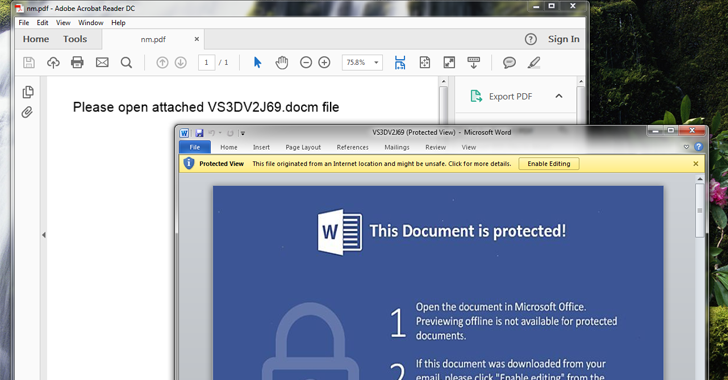
Task: Choose the Hand pan tool
Action: tap(282, 62)
